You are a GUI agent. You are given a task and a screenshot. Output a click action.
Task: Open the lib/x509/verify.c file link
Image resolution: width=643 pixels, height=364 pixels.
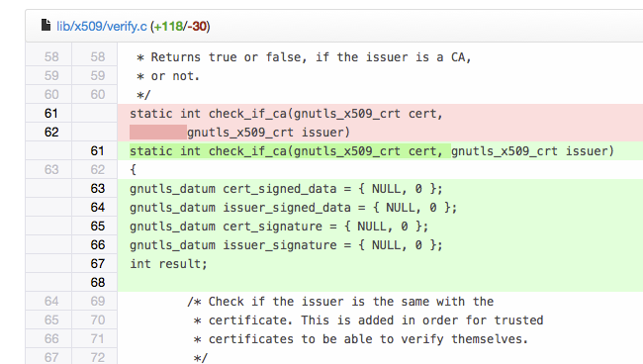(x=102, y=27)
